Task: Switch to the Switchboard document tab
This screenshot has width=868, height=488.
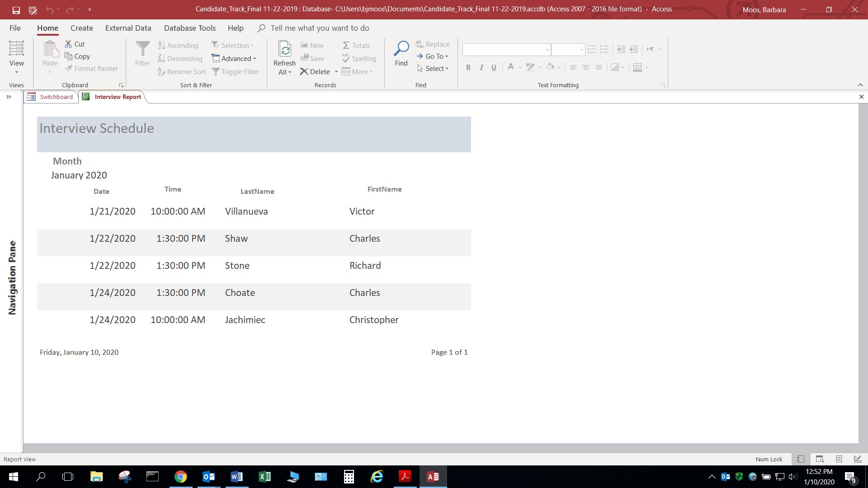Action: [x=56, y=97]
